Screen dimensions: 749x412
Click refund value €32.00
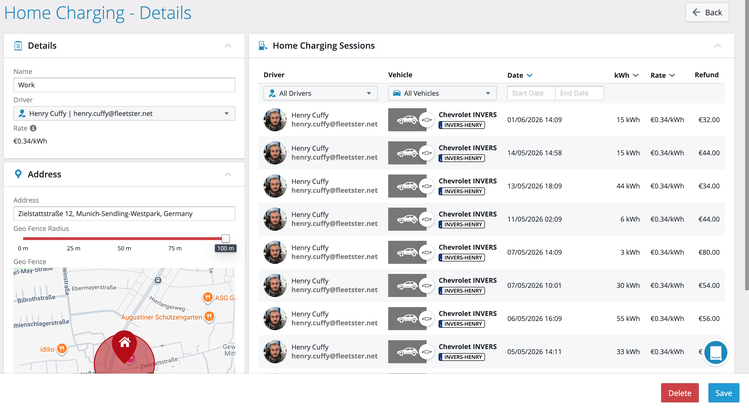pos(709,120)
